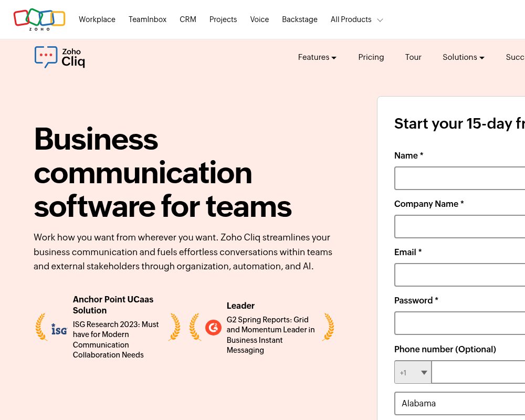Focus the Company Name input field
Screen dimensions: 525x420
click(x=460, y=226)
